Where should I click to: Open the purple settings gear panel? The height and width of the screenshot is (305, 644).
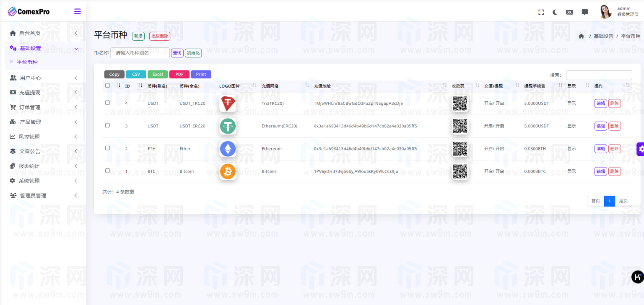[640, 149]
